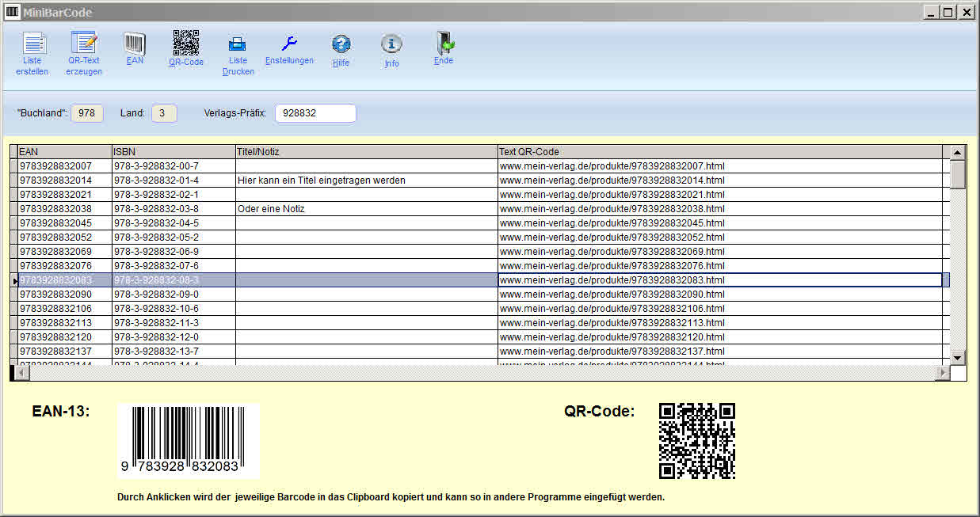The height and width of the screenshot is (517, 980).
Task: Open Einstellungen wrench icon
Action: pos(289,44)
